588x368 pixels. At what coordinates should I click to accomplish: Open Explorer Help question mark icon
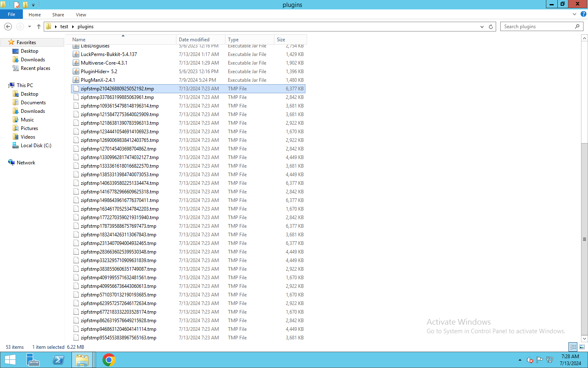pyautogui.click(x=584, y=14)
